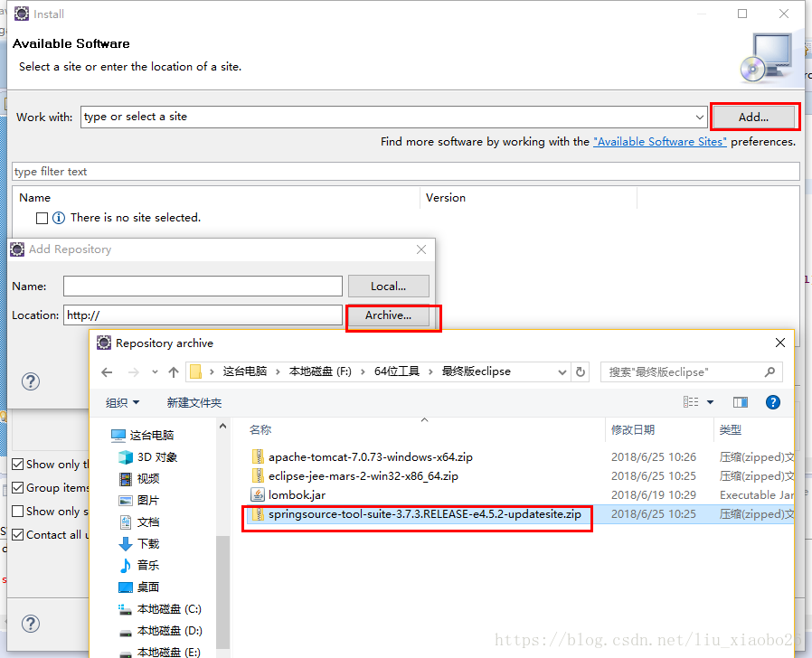Screen dimensions: 812x658
Task: Click the magnifier search icon
Action: click(770, 371)
